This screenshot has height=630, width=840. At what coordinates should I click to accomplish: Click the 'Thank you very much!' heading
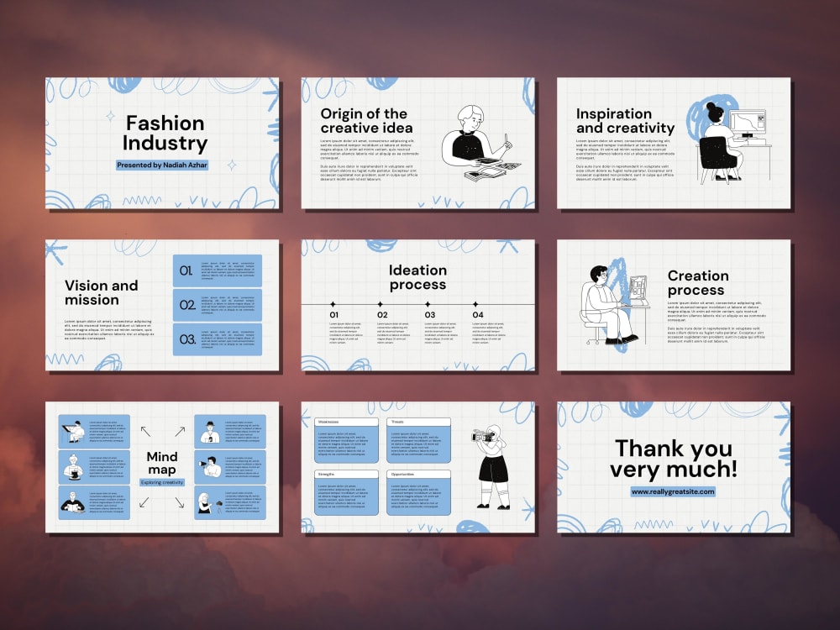[674, 459]
